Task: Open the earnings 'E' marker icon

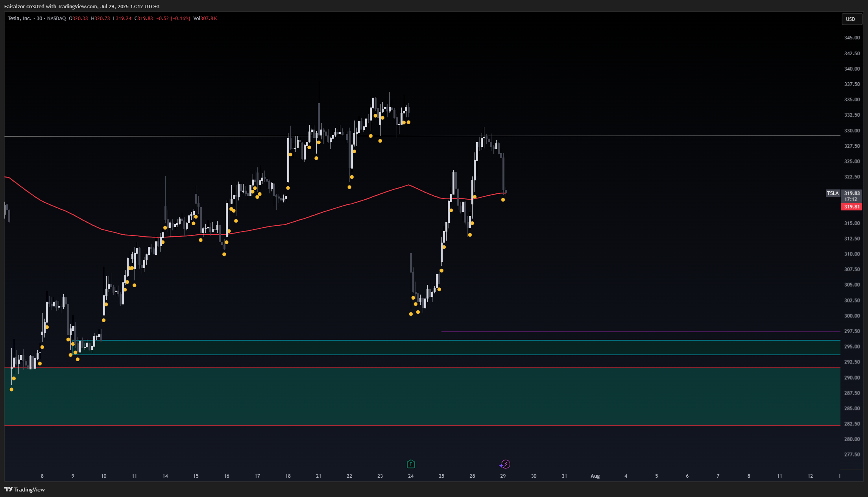Action: [411, 464]
